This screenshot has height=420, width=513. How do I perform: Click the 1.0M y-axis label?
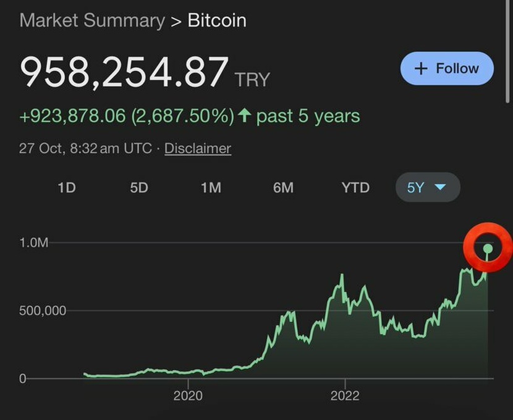[x=33, y=243]
